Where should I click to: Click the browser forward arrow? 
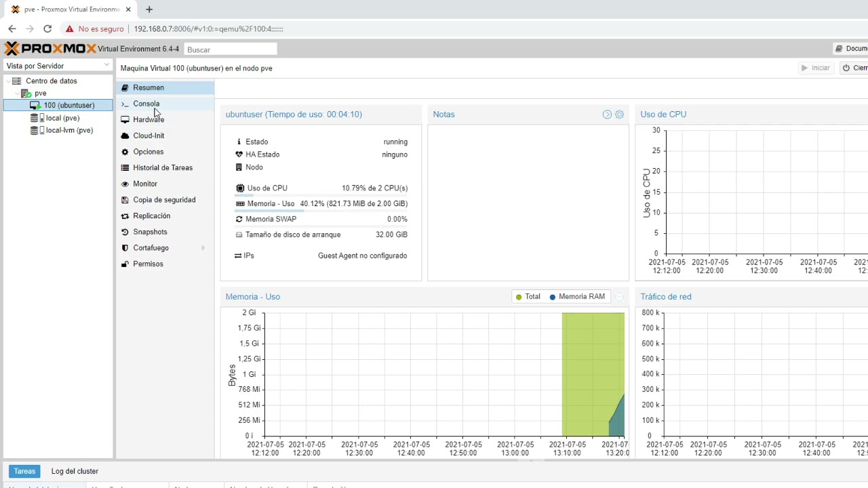coord(30,28)
